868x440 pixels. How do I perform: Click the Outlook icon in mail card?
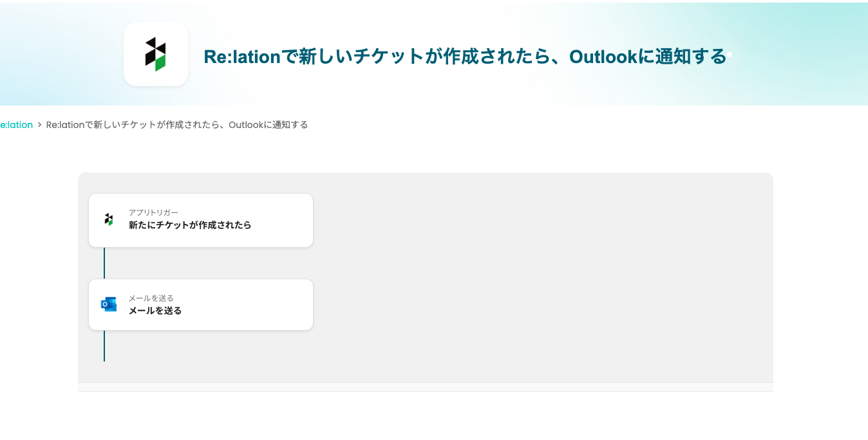pyautogui.click(x=109, y=304)
